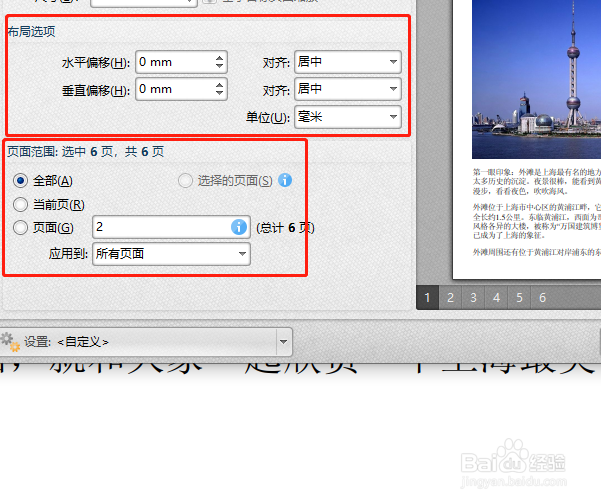The width and height of the screenshot is (601, 503).
Task: Switch preview to page 6 tab
Action: tap(542, 298)
